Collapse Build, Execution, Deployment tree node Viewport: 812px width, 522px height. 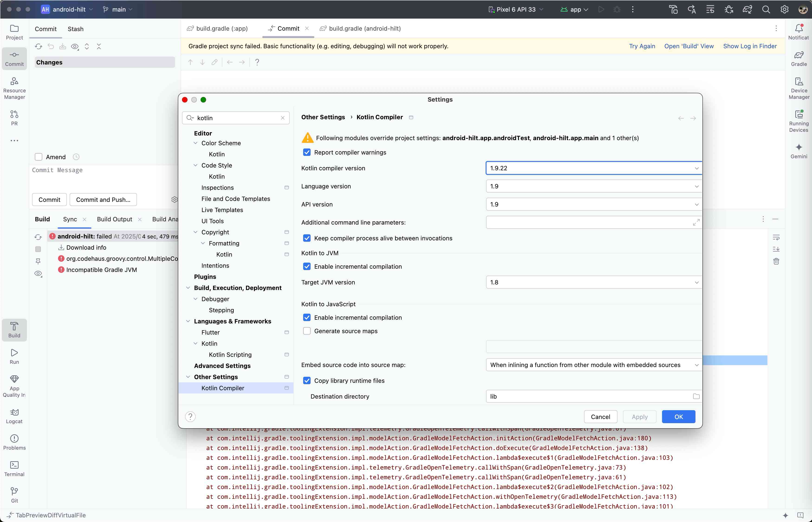tap(188, 288)
